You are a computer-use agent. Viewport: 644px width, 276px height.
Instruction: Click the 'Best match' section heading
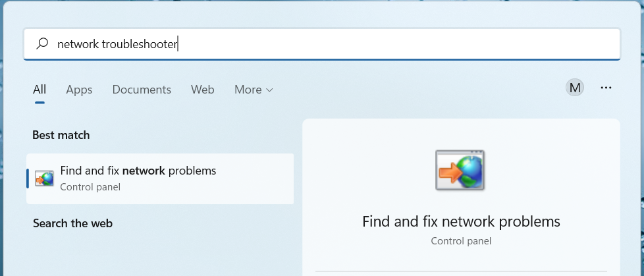(x=61, y=135)
